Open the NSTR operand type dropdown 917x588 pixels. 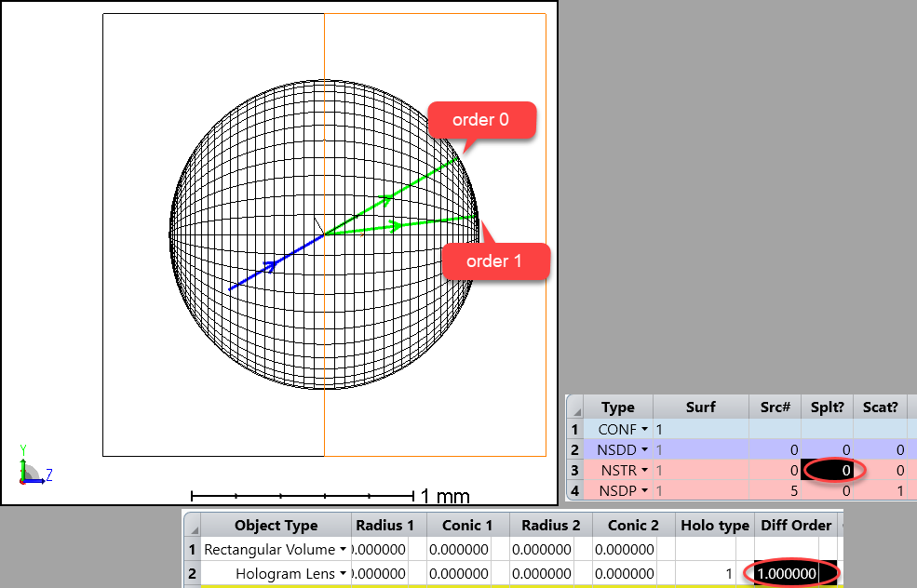click(x=644, y=470)
